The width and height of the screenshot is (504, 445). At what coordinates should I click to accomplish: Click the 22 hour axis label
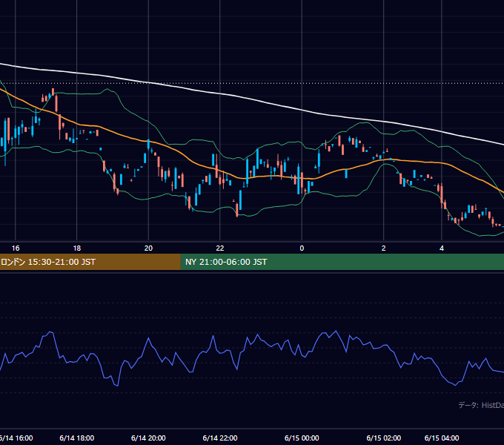[x=220, y=248]
